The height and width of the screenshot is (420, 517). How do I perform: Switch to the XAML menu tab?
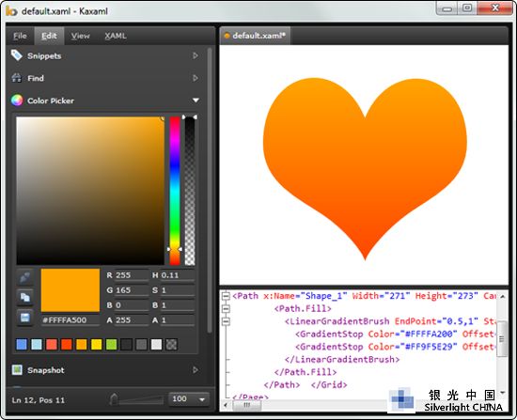point(116,36)
